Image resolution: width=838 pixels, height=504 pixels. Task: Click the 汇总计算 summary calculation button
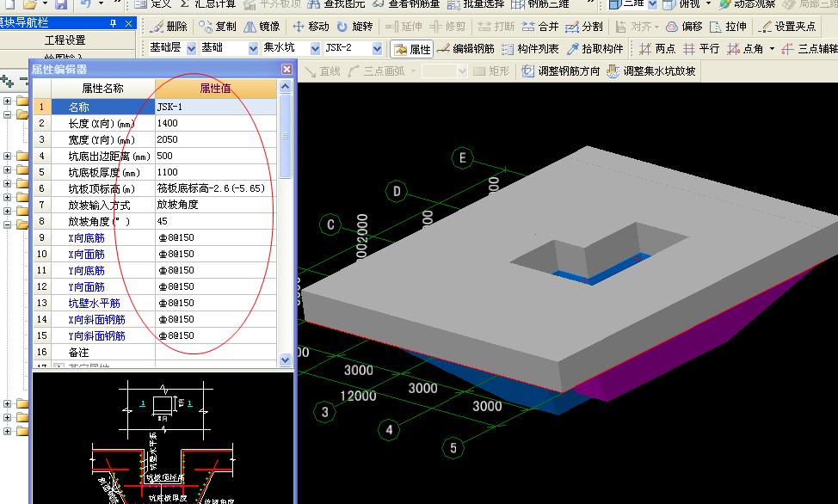(208, 3)
